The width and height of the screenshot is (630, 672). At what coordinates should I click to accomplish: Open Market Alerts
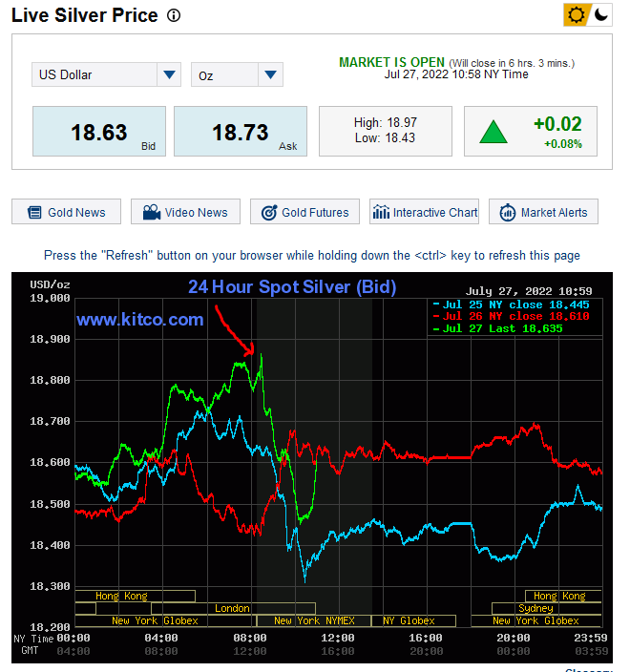(x=543, y=212)
